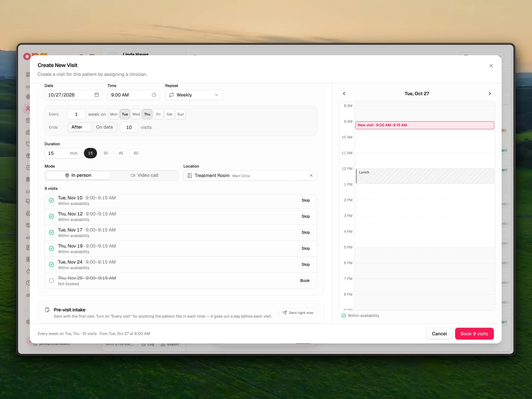The width and height of the screenshot is (532, 399).
Task: Choose the 30 minute duration preset
Action: tap(106, 153)
